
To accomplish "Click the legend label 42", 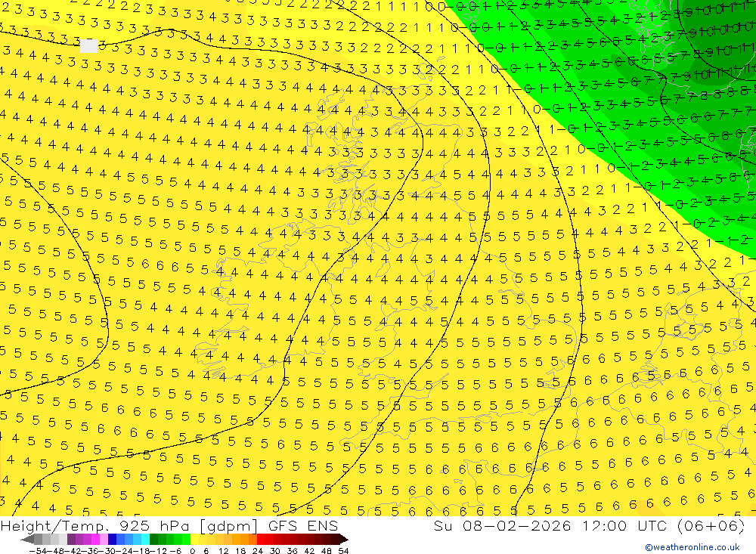I will click(x=309, y=551).
